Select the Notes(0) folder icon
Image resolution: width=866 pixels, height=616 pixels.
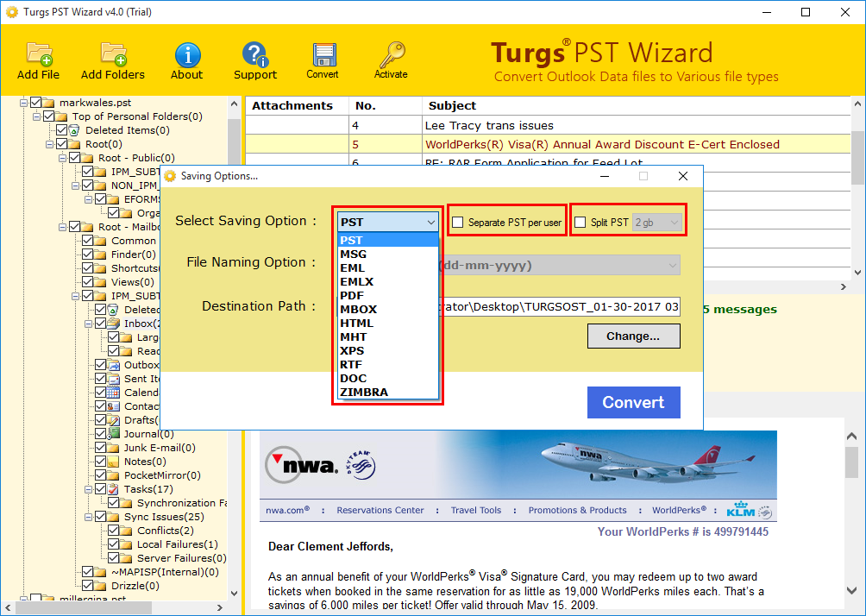click(x=113, y=462)
